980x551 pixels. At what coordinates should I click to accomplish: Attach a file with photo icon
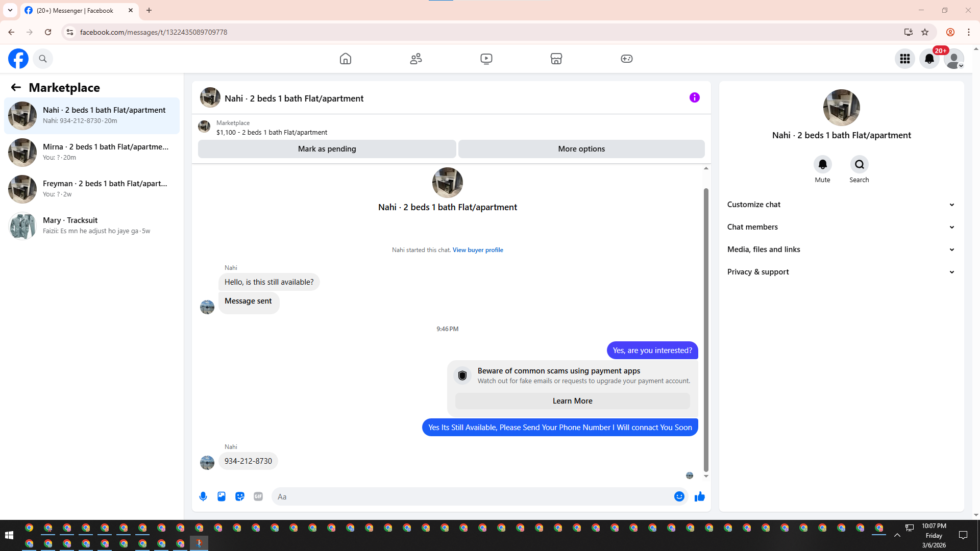click(222, 496)
